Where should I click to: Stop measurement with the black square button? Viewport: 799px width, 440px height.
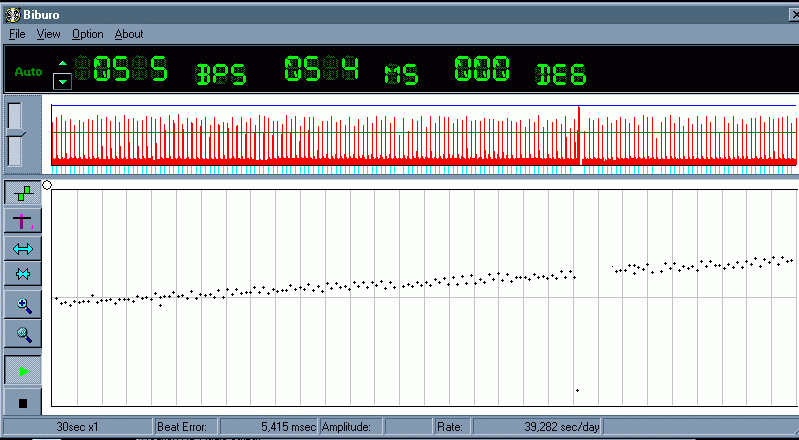[x=23, y=401]
